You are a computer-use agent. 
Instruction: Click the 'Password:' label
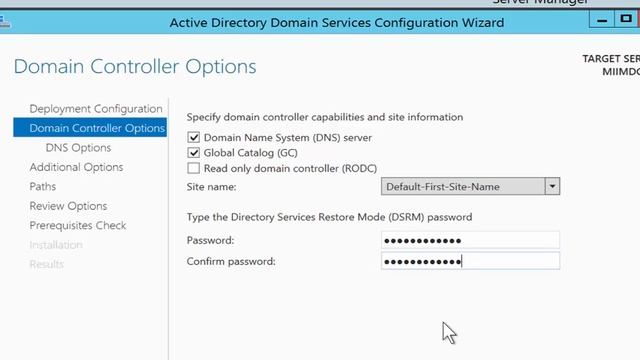coord(210,240)
